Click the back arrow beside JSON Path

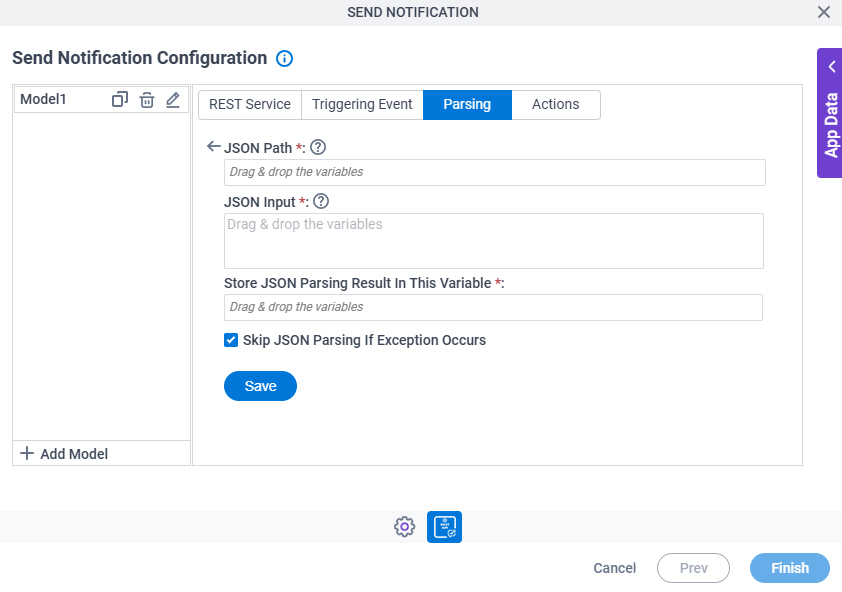pyautogui.click(x=213, y=146)
